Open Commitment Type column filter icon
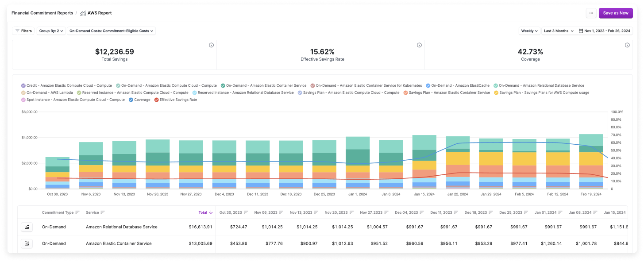The image size is (644, 262). pos(77,212)
